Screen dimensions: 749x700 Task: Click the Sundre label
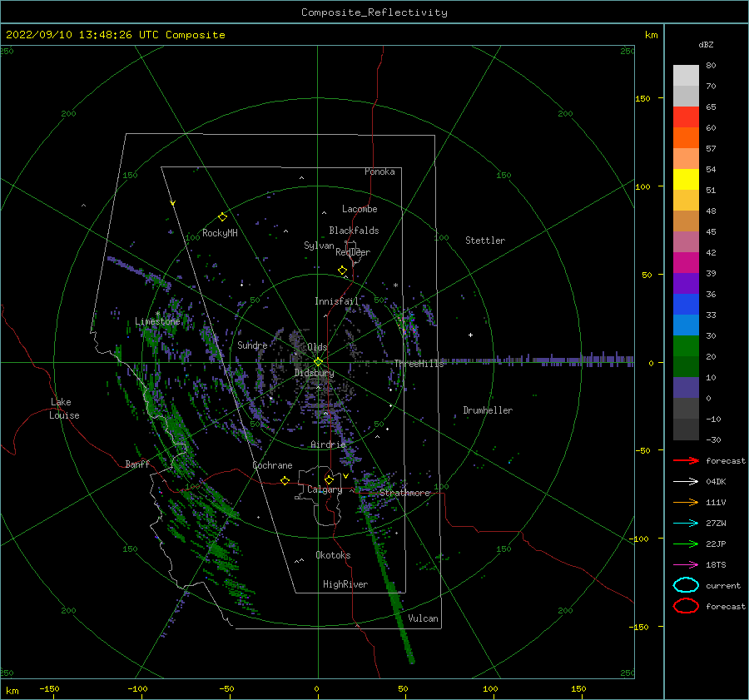point(252,345)
